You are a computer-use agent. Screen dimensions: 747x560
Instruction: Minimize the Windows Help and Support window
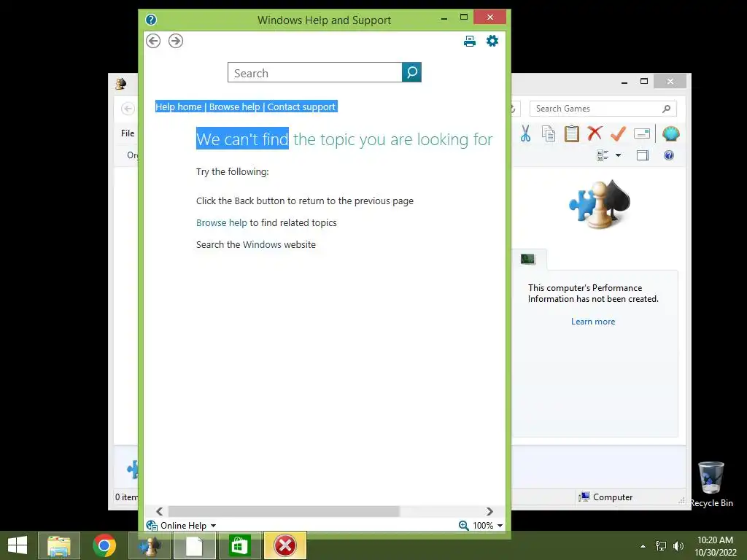point(444,18)
